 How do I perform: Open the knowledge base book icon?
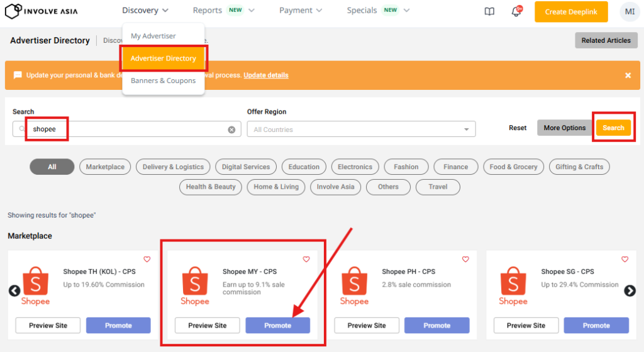tap(490, 11)
